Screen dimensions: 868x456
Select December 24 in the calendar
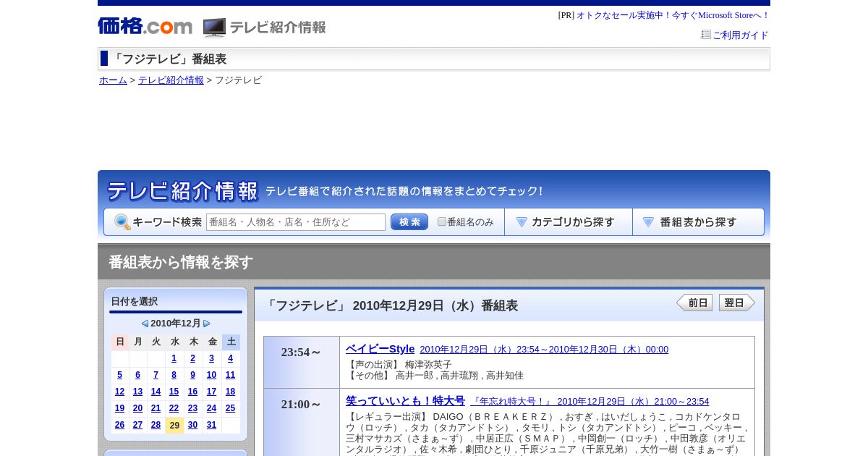pos(211,408)
